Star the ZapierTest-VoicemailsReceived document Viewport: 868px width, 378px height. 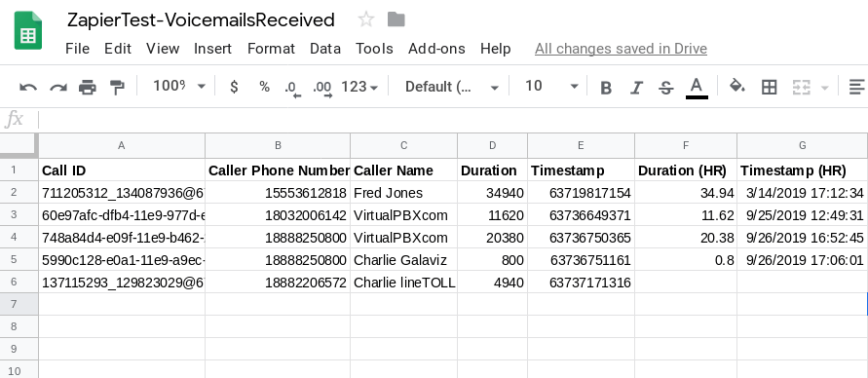(x=366, y=19)
